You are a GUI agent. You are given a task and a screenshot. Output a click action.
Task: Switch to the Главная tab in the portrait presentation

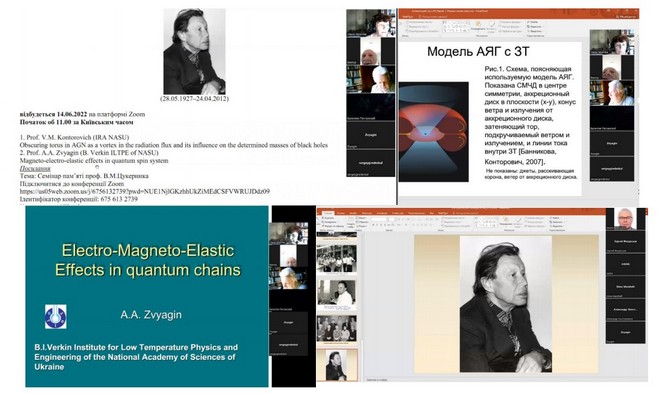327,213
